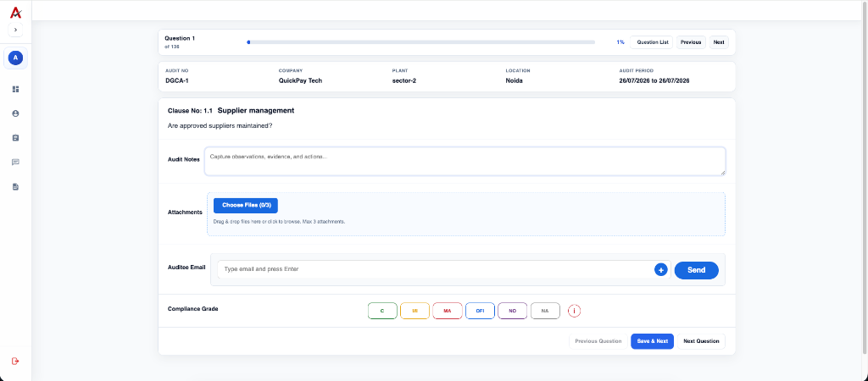868x381 pixels.
Task: Open the dashboard grid icon in sidebar
Action: pyautogui.click(x=15, y=89)
